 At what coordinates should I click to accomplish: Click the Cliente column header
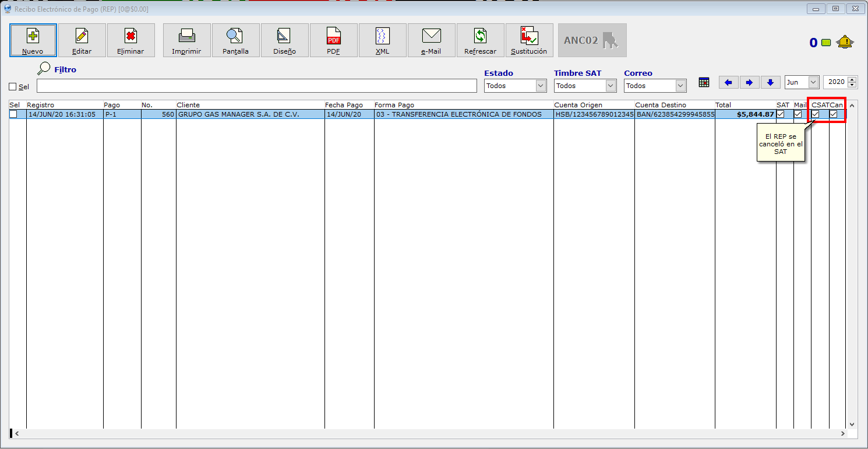click(188, 105)
